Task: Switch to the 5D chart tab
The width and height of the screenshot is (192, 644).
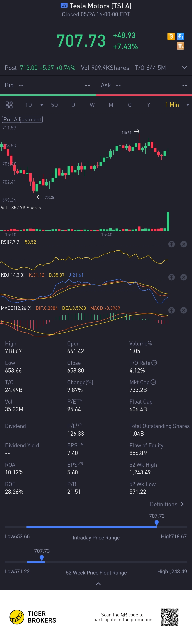Action: click(54, 105)
